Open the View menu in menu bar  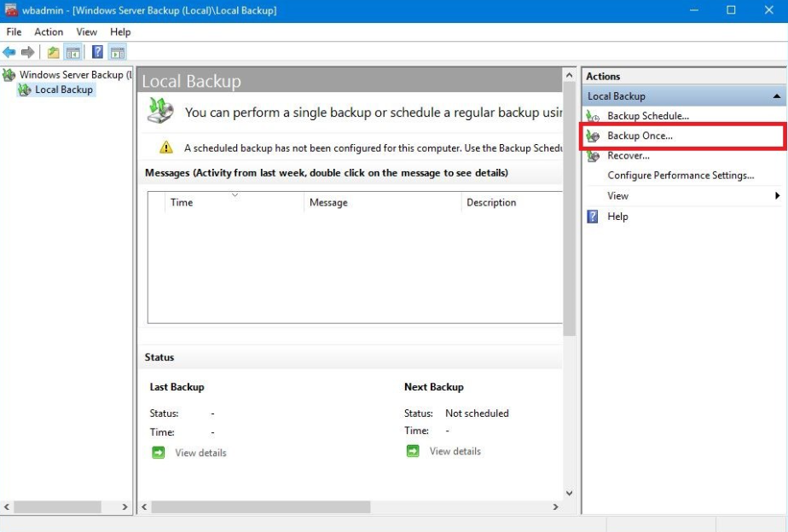(x=86, y=32)
